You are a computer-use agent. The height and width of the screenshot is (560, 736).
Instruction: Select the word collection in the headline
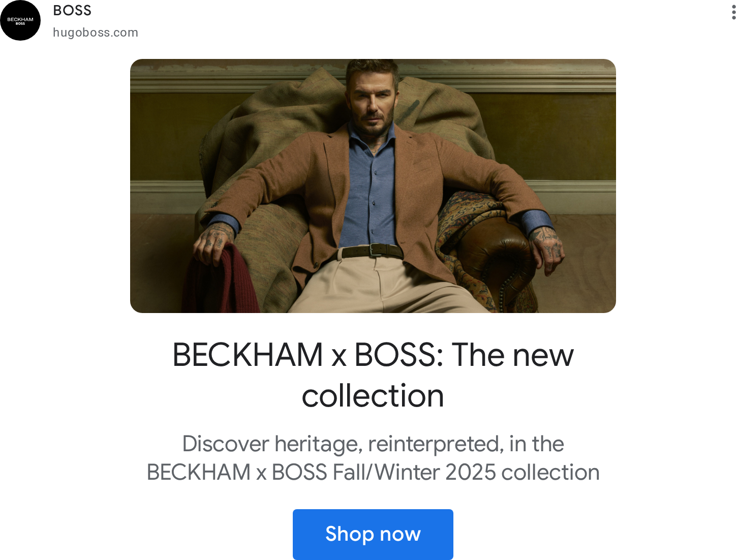click(373, 396)
